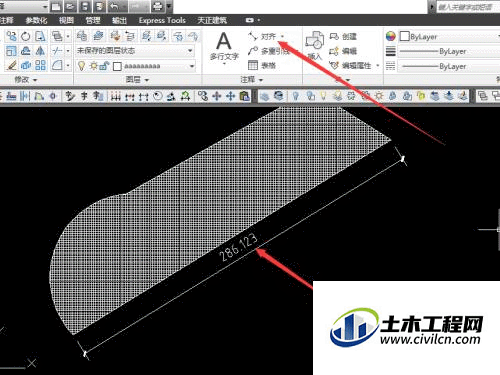500x375 pixels.
Task: Click the 286.123 dimension text in drawing
Action: (x=238, y=247)
